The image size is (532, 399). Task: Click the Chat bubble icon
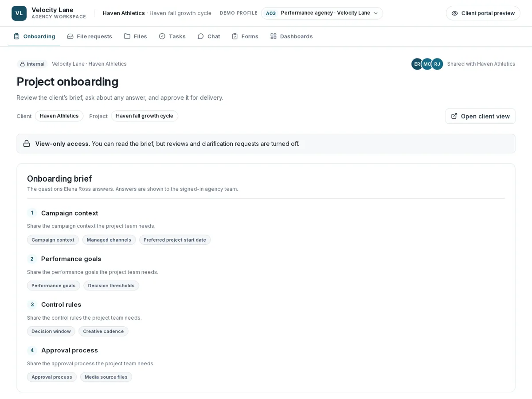(201, 36)
